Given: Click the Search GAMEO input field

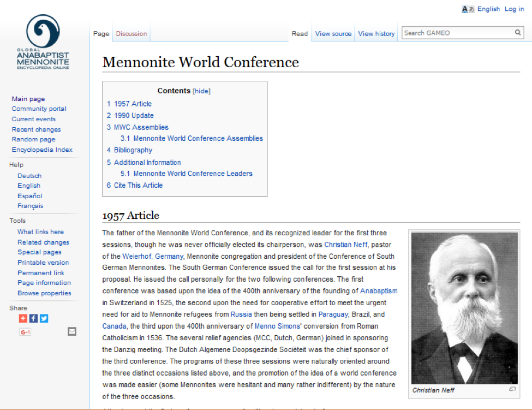Looking at the screenshot, I should click(x=457, y=33).
